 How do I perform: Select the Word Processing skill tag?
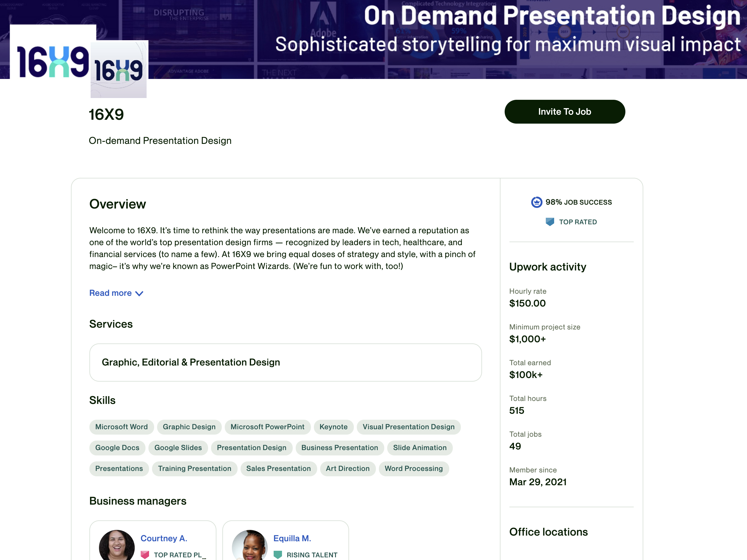(414, 469)
